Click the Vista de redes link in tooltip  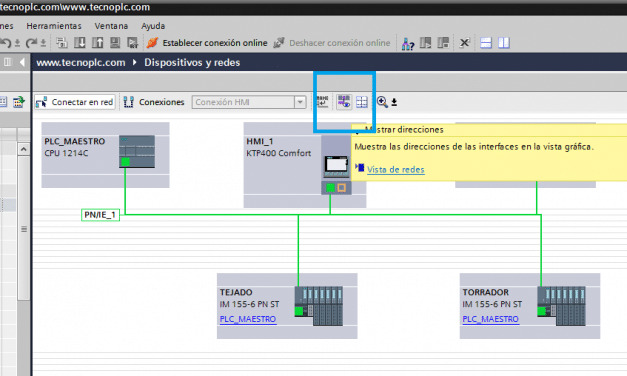click(395, 170)
